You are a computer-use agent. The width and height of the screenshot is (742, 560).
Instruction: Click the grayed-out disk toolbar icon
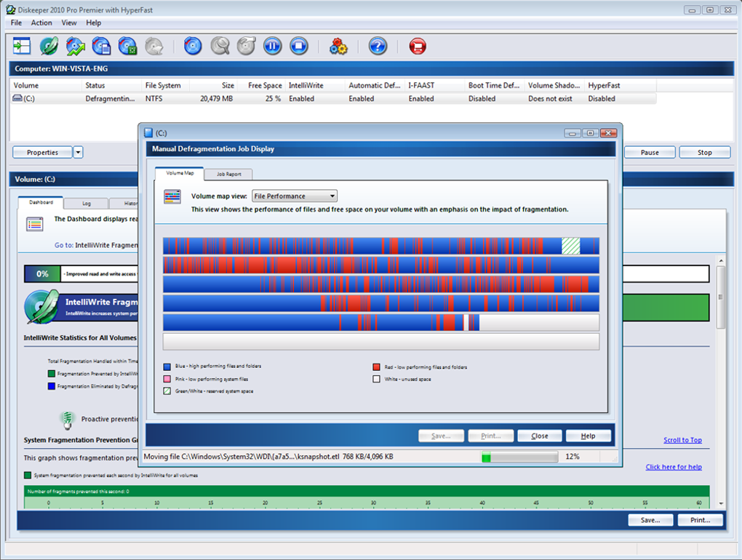pos(154,46)
